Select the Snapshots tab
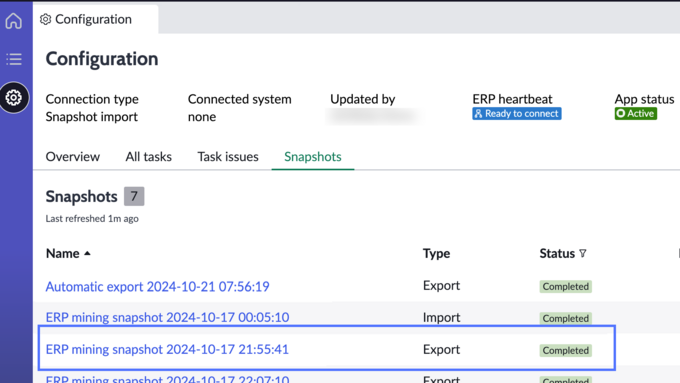 pos(313,157)
